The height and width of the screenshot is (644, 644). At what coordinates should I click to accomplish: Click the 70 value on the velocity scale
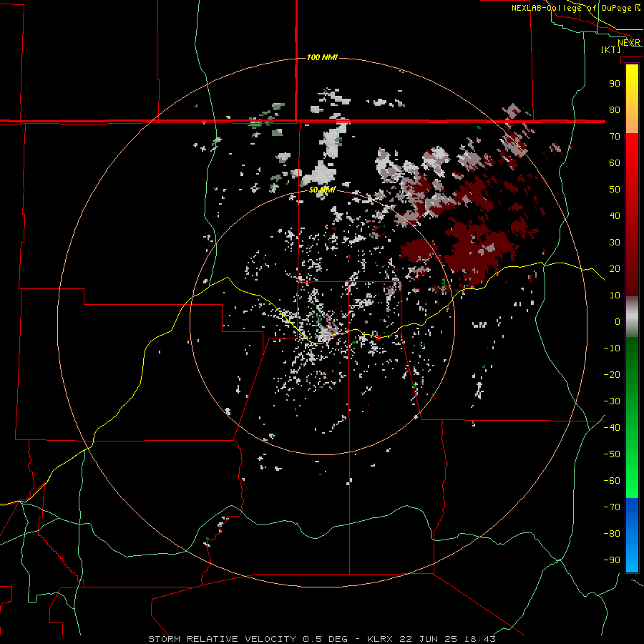point(615,137)
